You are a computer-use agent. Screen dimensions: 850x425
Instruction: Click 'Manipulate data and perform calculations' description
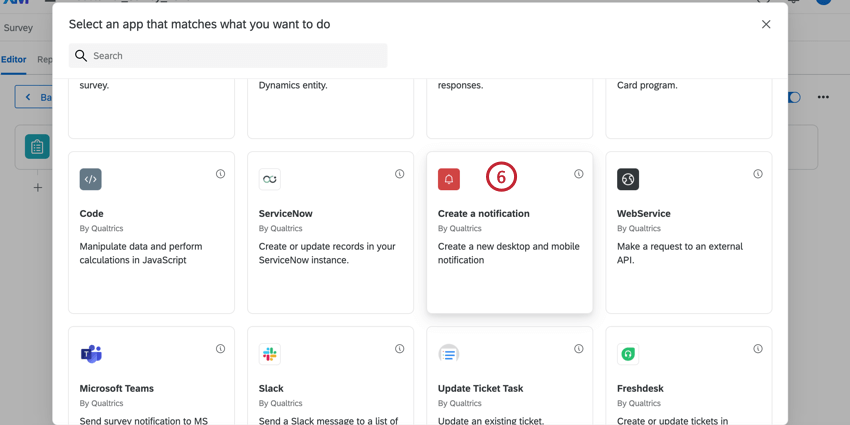click(x=141, y=253)
